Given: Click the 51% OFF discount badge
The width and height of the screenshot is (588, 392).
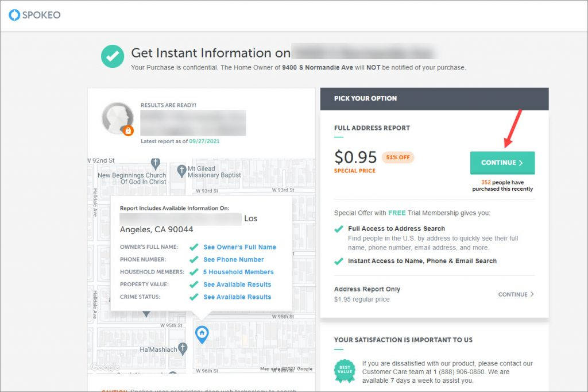Looking at the screenshot, I should coord(398,157).
